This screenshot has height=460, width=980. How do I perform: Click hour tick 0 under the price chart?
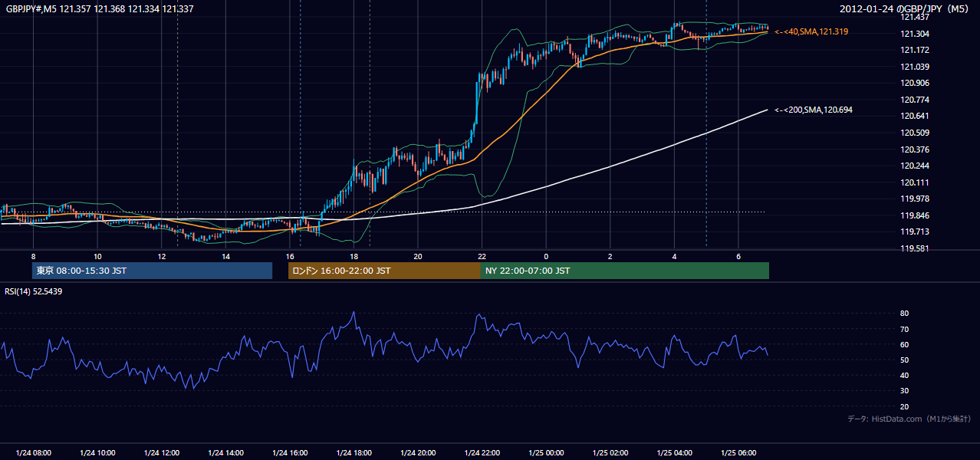click(546, 256)
